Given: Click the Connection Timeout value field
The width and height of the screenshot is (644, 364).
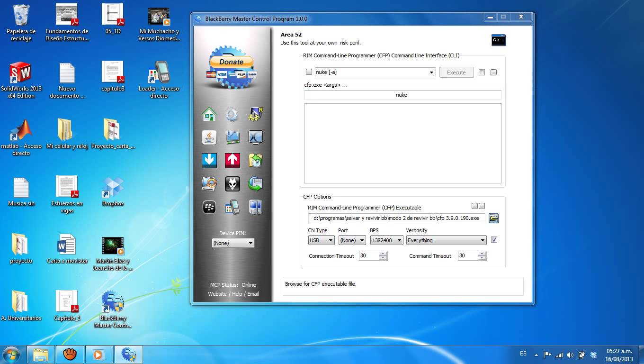Looking at the screenshot, I should point(369,255).
